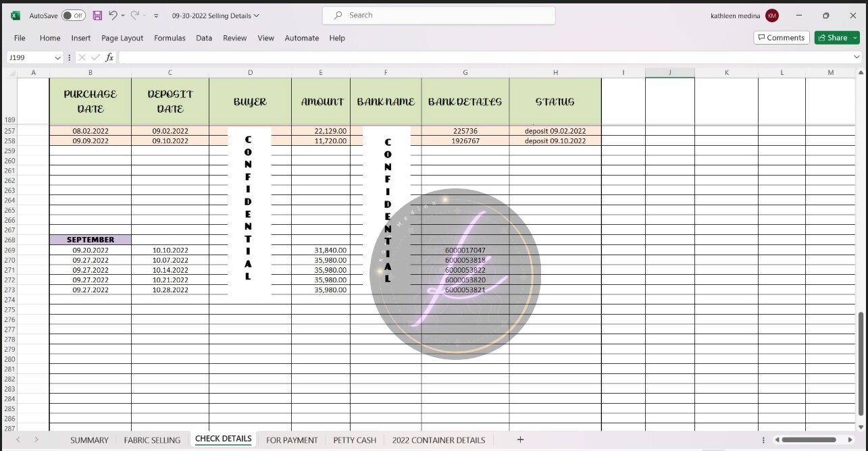Click the AMOUNT header cell
The image size is (868, 451).
pyautogui.click(x=321, y=101)
